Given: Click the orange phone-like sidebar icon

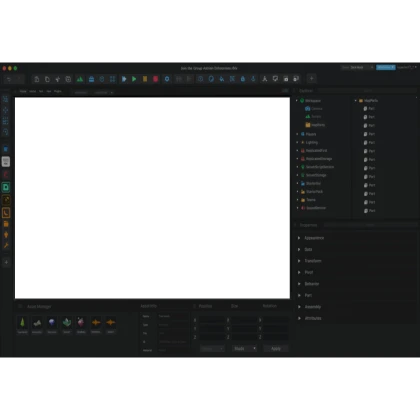Looking at the screenshot, I should click(x=6, y=213).
